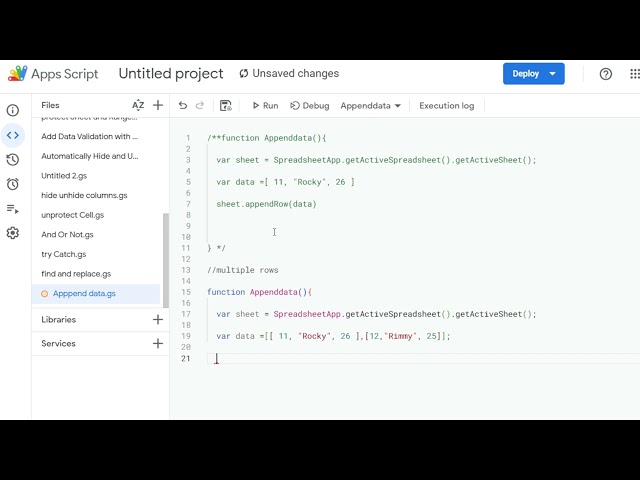This screenshot has height=480, width=640.
Task: Open file And Or Not.gs
Action: 67,234
